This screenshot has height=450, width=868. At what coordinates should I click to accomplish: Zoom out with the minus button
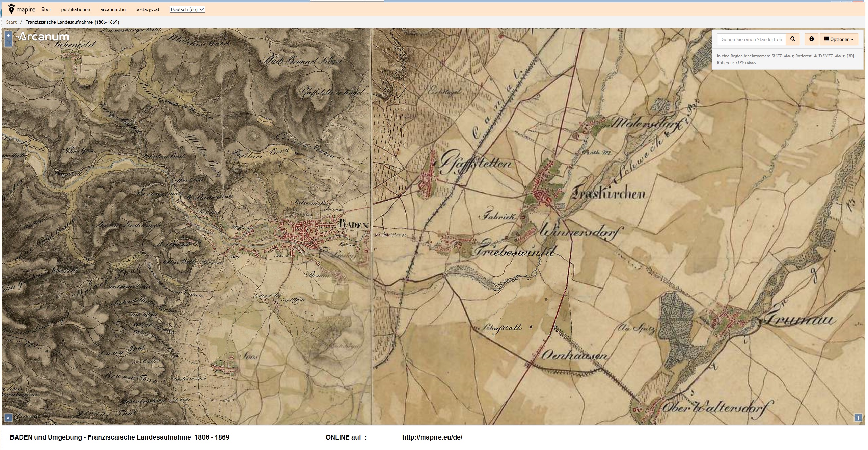click(x=8, y=43)
